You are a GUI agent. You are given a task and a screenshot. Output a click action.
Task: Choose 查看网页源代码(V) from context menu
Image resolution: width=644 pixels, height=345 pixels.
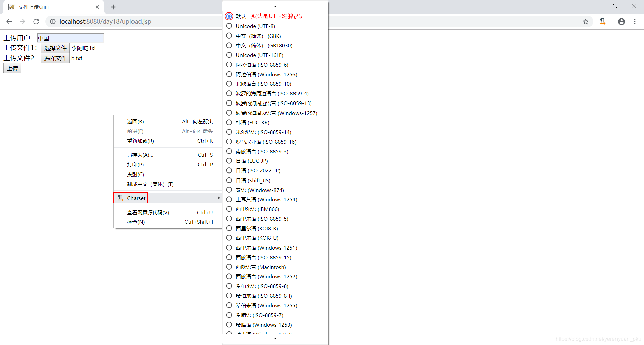point(168,212)
